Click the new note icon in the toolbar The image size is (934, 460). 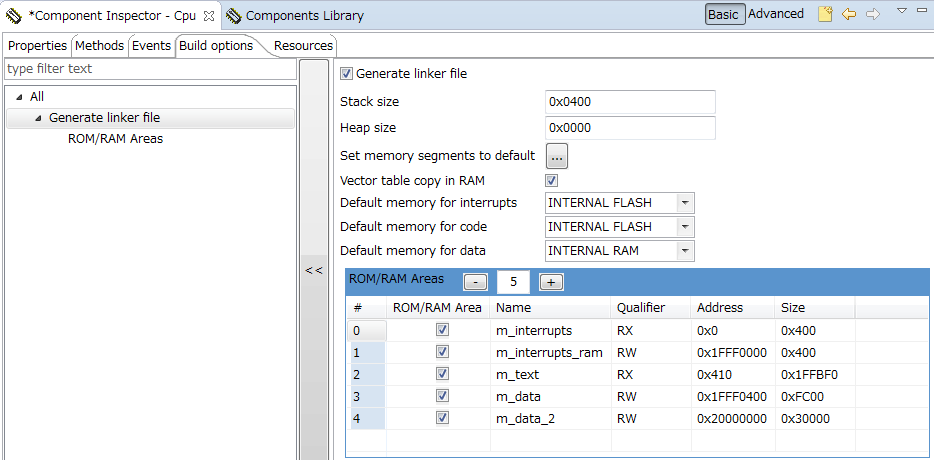coord(825,14)
